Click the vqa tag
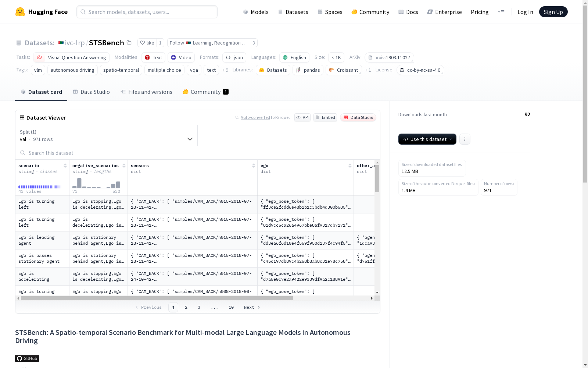Viewport: 588px width, 368px height. [194, 70]
